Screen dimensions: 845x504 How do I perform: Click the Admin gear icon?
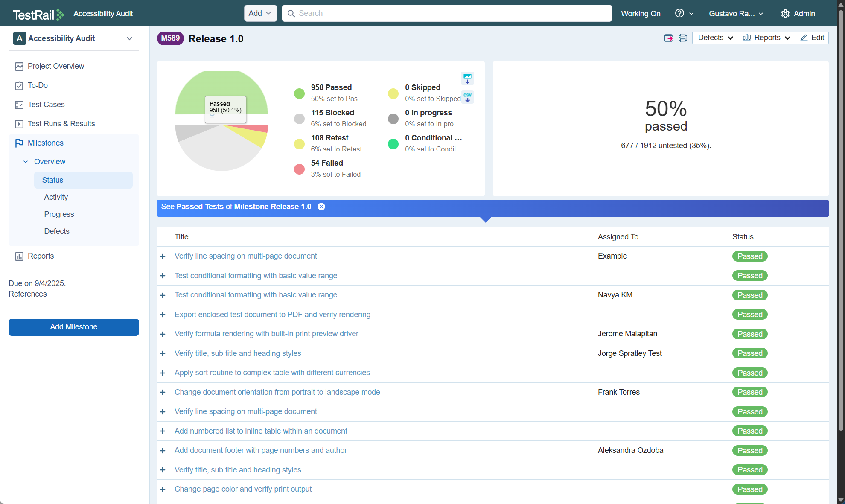785,14
